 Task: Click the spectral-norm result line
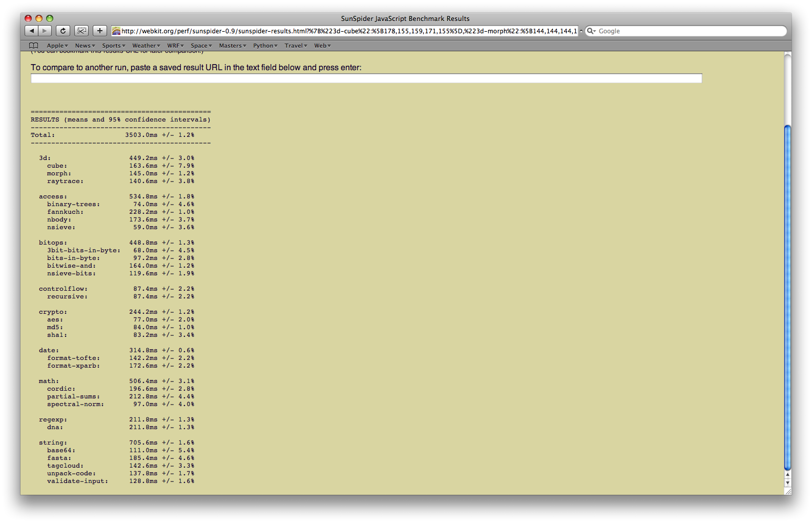click(x=121, y=405)
